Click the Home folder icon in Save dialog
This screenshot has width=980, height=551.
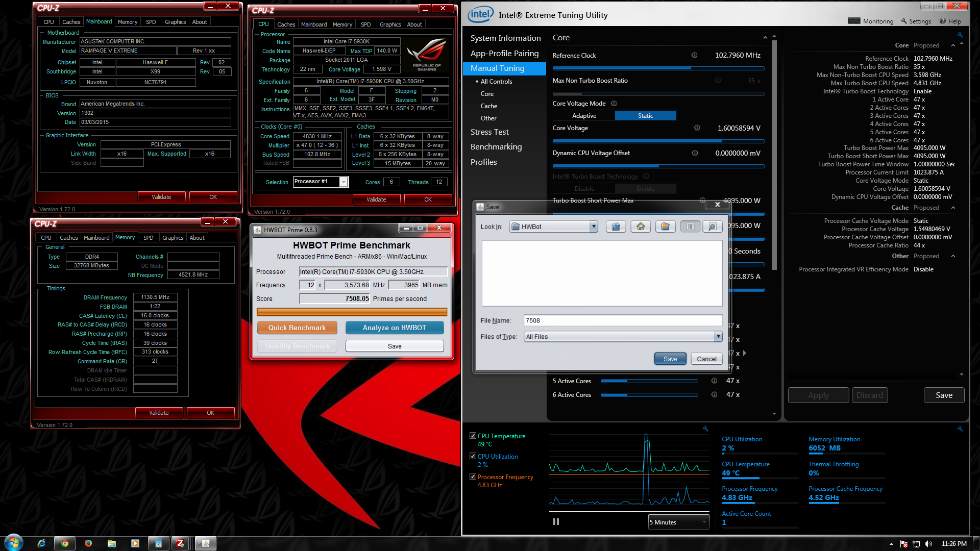[x=641, y=227]
